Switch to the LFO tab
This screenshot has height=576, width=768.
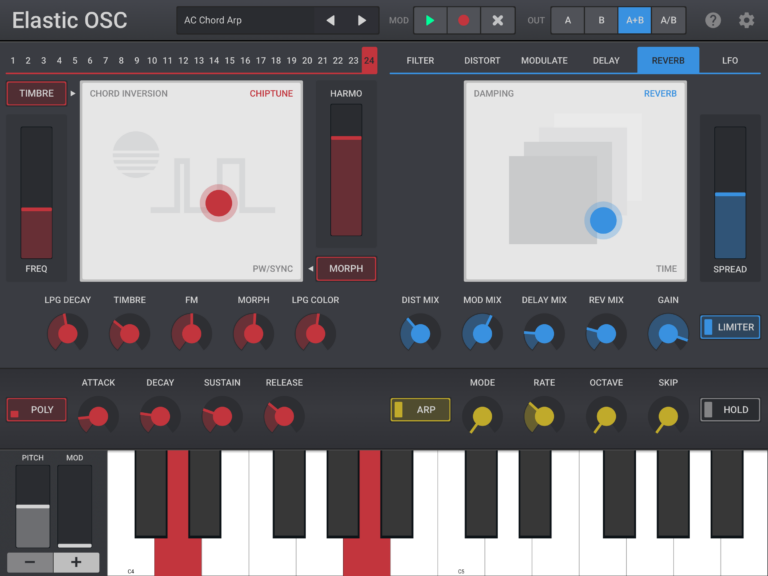pos(730,60)
